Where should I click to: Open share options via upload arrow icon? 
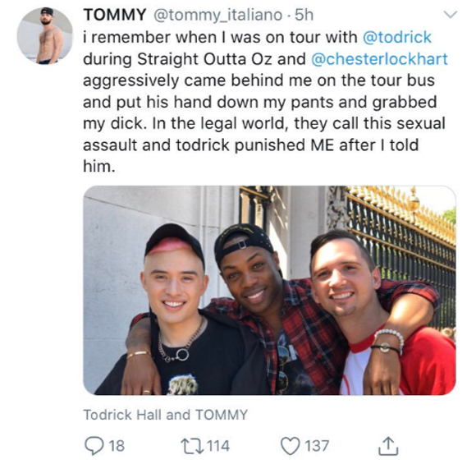(x=388, y=446)
